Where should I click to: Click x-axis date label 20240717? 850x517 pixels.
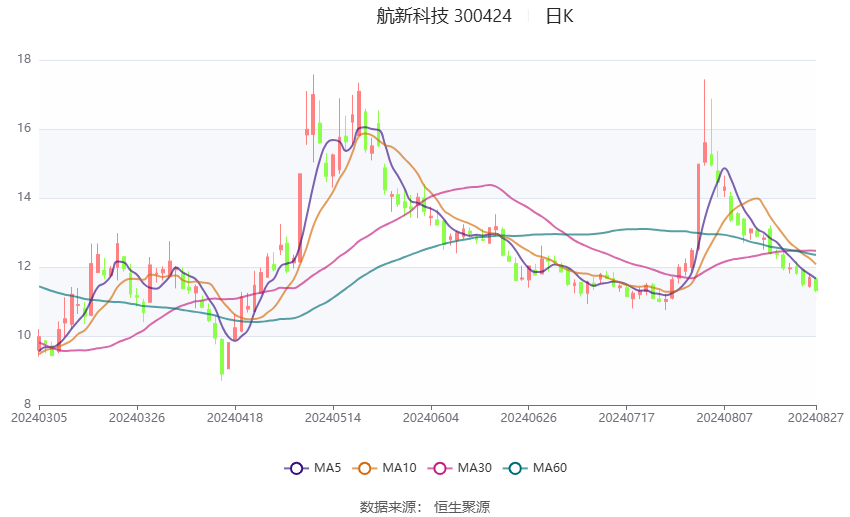pyautogui.click(x=627, y=418)
